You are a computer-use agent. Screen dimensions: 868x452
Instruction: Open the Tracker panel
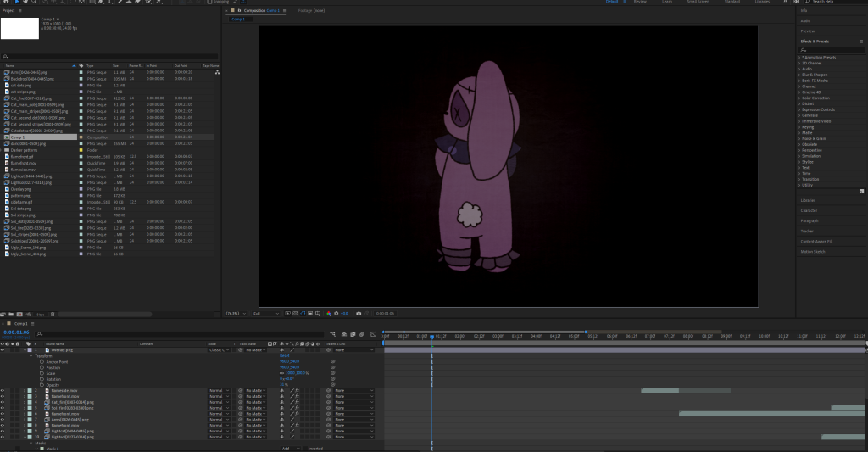(x=807, y=231)
